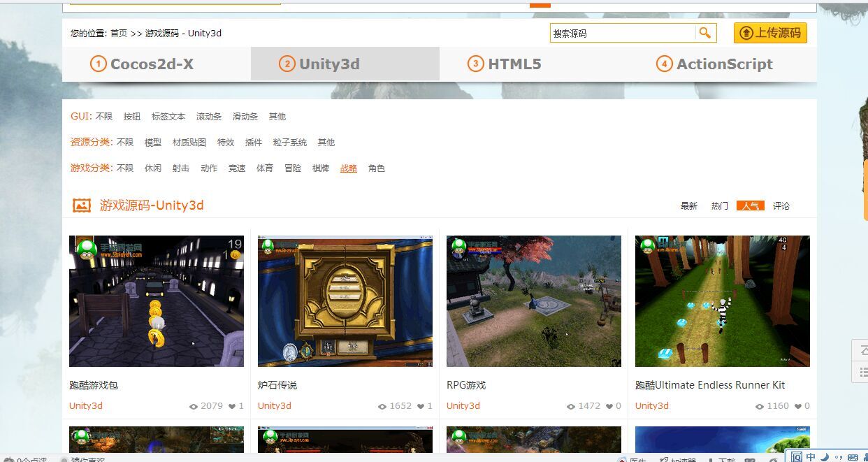Select 不限 in the 资源分类 row
Image resolution: width=868 pixels, height=462 pixels.
(x=125, y=143)
